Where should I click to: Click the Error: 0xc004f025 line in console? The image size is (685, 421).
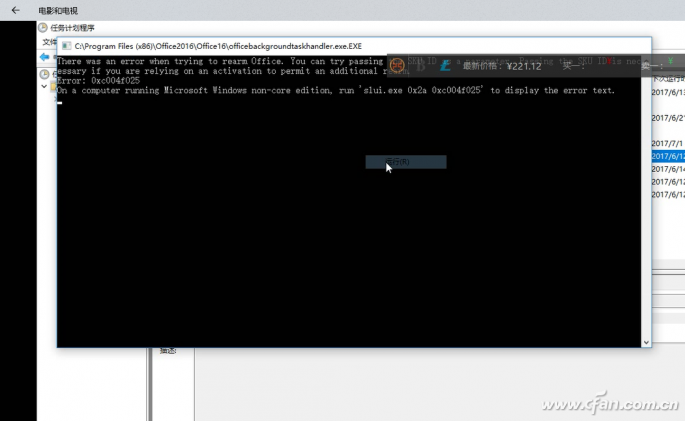click(98, 81)
